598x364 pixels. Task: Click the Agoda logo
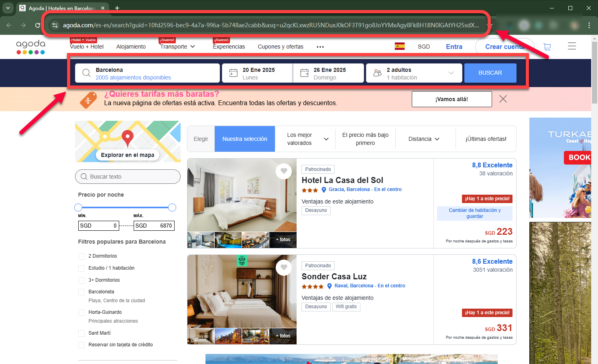click(x=31, y=47)
